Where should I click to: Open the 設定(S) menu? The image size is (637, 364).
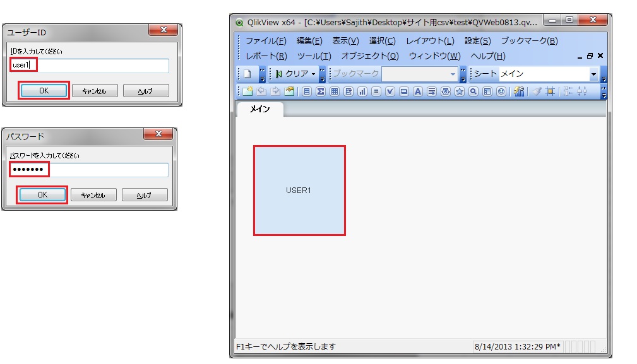478,41
